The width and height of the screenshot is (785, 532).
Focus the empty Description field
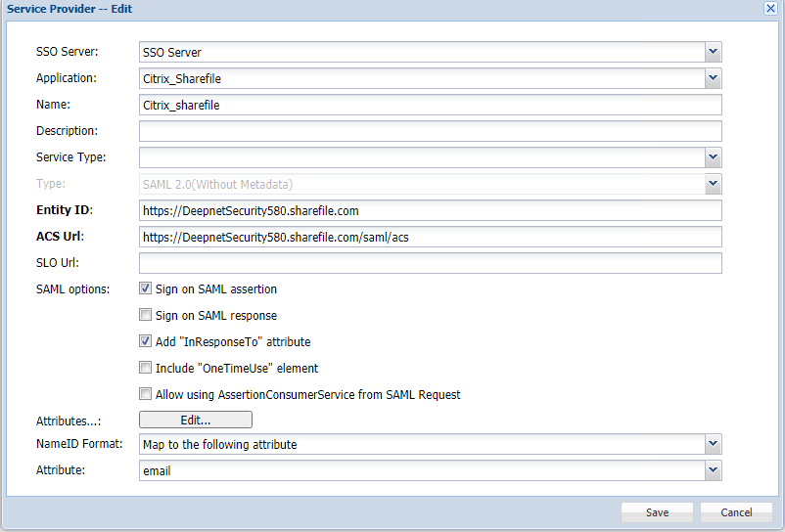(431, 131)
